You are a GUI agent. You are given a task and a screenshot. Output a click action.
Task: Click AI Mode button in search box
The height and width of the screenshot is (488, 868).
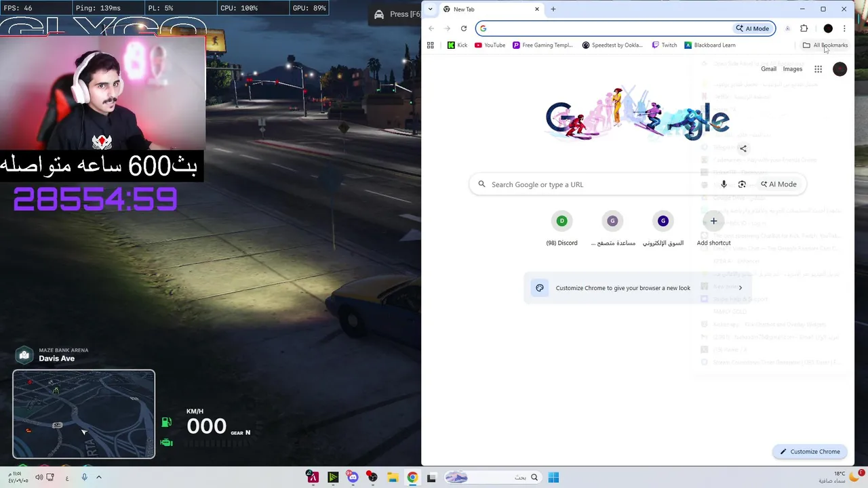click(778, 184)
